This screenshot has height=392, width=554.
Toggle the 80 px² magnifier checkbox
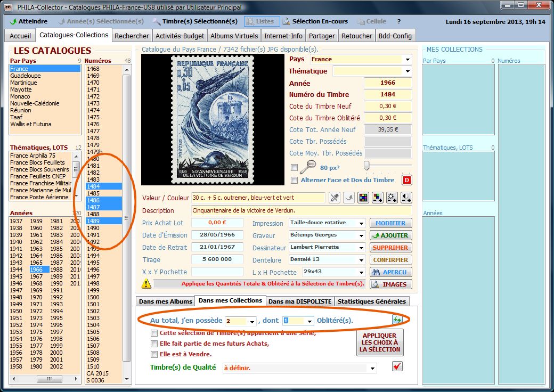[294, 167]
